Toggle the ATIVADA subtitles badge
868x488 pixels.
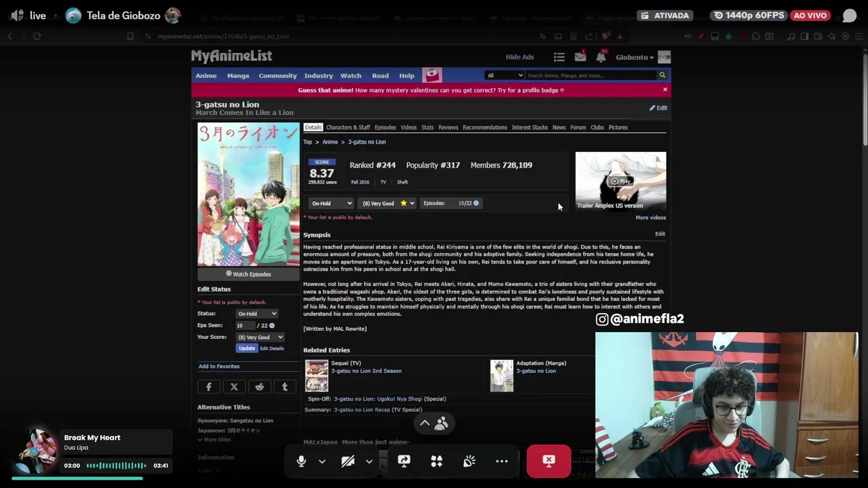[665, 15]
